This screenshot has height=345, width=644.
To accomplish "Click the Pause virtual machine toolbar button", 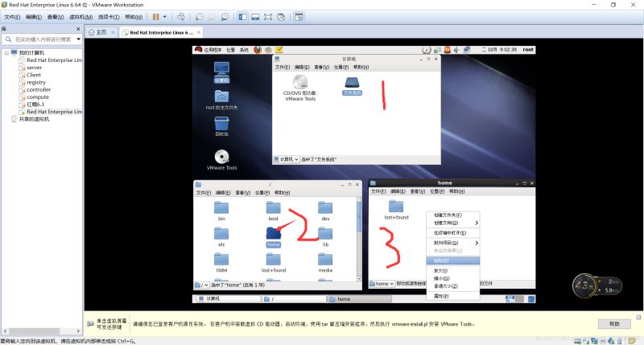I will click(155, 17).
